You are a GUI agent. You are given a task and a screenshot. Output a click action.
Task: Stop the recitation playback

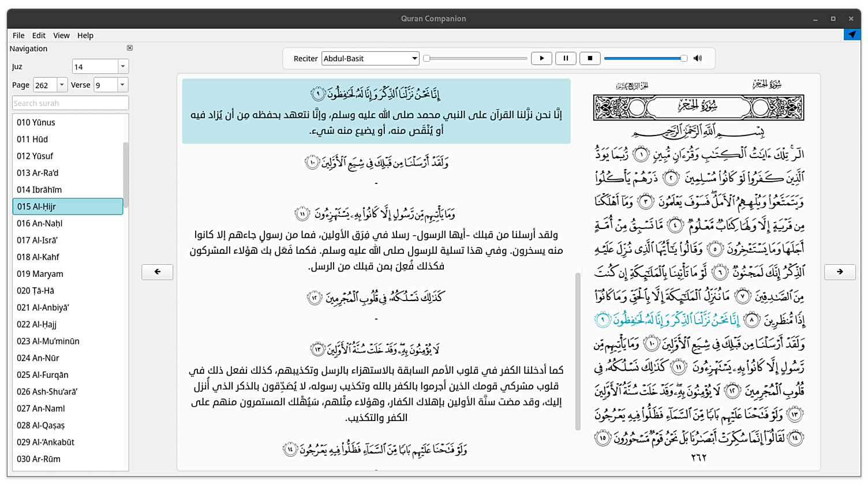point(589,58)
